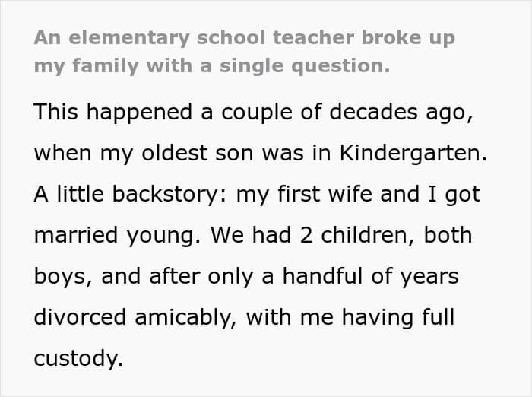Click the word "family" in the headline
Image resolution: width=532 pixels, height=397 pixels.
pos(100,66)
